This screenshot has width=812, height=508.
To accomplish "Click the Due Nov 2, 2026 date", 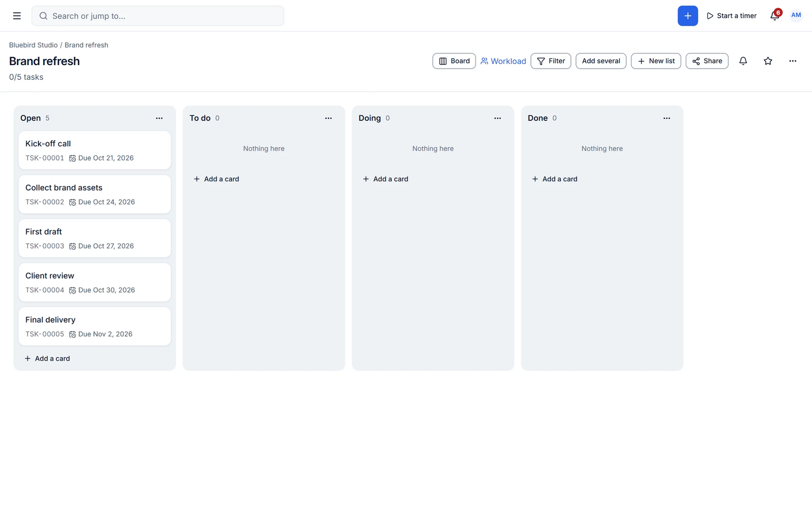I will [101, 334].
